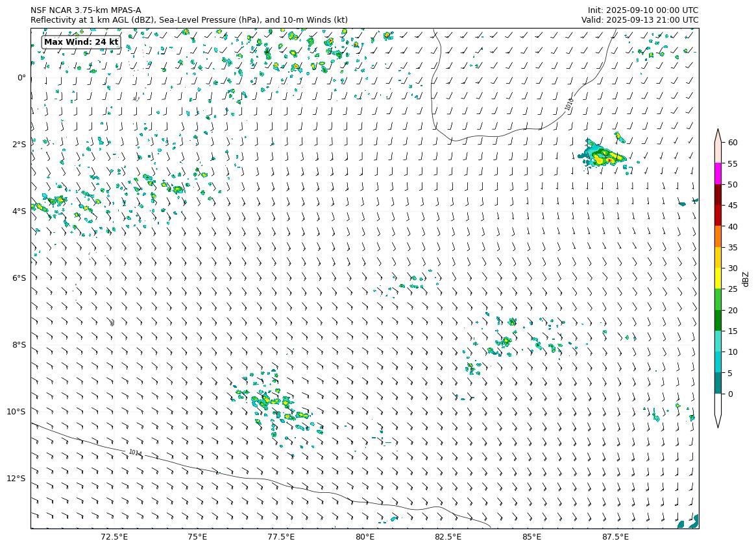Click the storm cluster near 2°S 87°E
Viewport: 756px width, 548px height.
(x=604, y=156)
